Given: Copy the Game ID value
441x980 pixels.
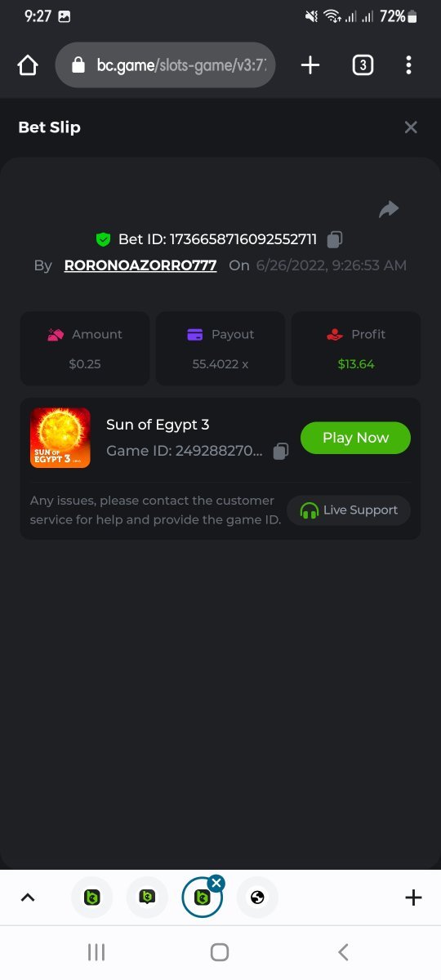Looking at the screenshot, I should click(281, 451).
